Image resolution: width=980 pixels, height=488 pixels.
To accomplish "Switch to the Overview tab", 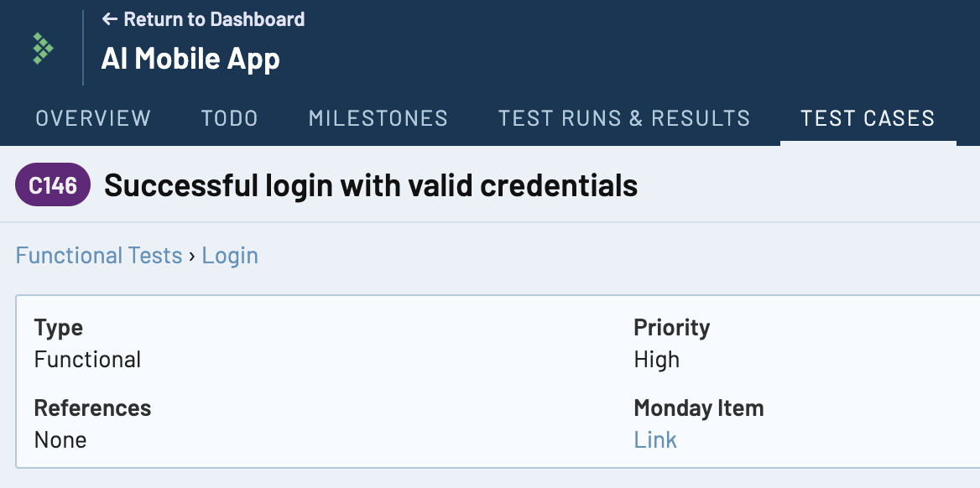I will point(93,118).
